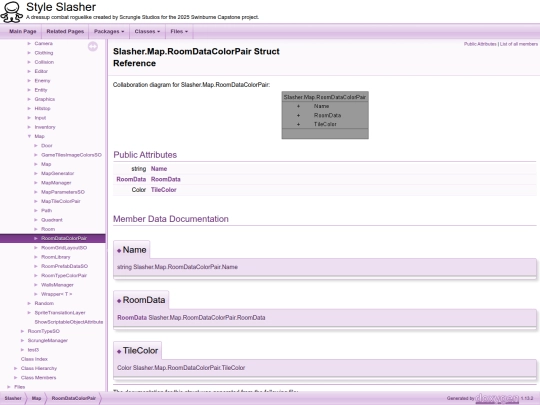The width and height of the screenshot is (540, 405).
Task: Expand the Random tree node
Action: (x=29, y=303)
